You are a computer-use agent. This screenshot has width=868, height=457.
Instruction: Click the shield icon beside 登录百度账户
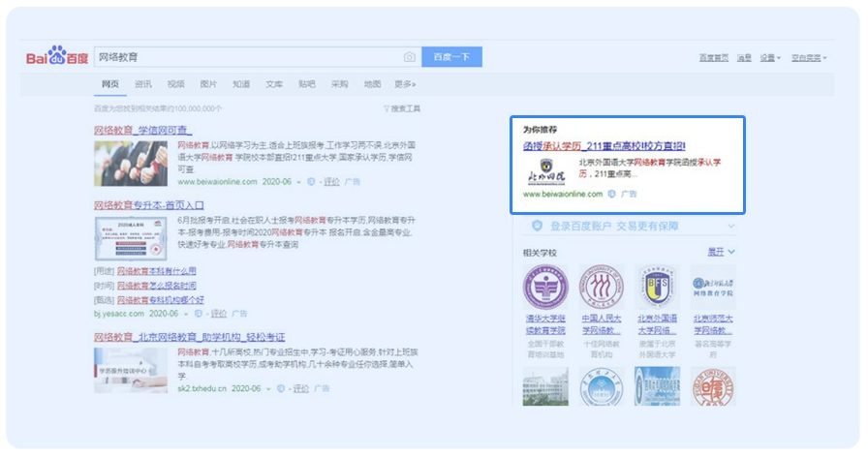[537, 226]
